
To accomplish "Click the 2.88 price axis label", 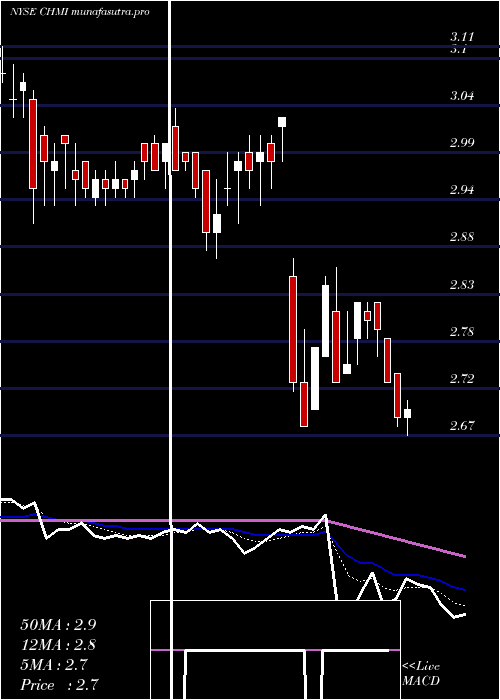I will click(x=462, y=237).
